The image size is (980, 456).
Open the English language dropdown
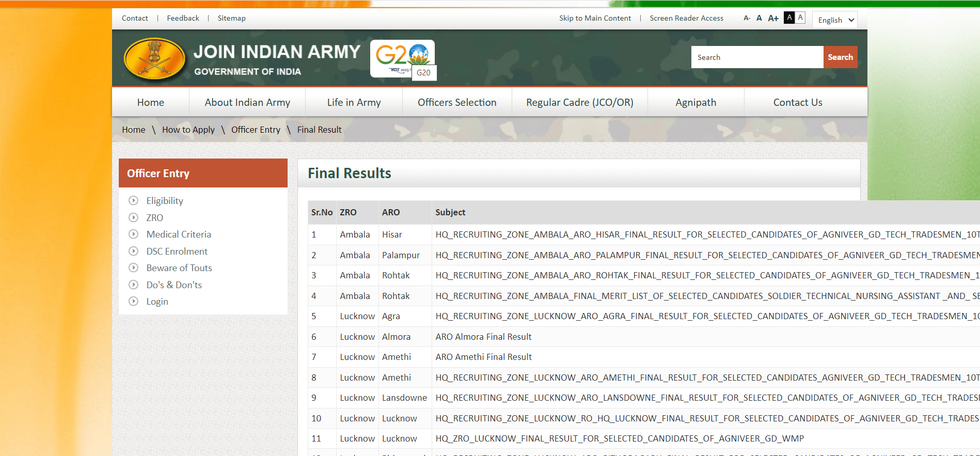click(x=835, y=20)
